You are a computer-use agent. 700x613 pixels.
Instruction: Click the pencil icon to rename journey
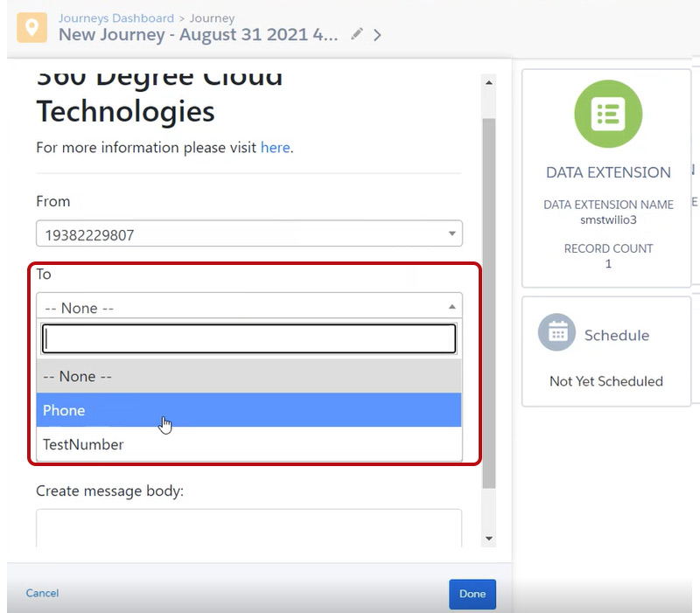tap(356, 35)
